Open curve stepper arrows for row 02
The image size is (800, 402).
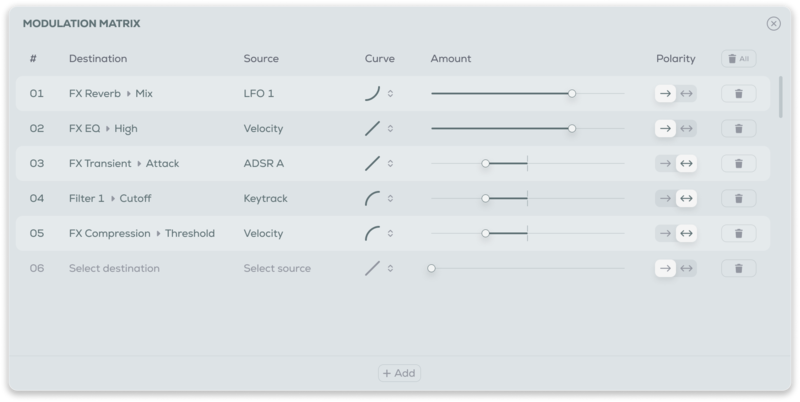pyautogui.click(x=390, y=129)
